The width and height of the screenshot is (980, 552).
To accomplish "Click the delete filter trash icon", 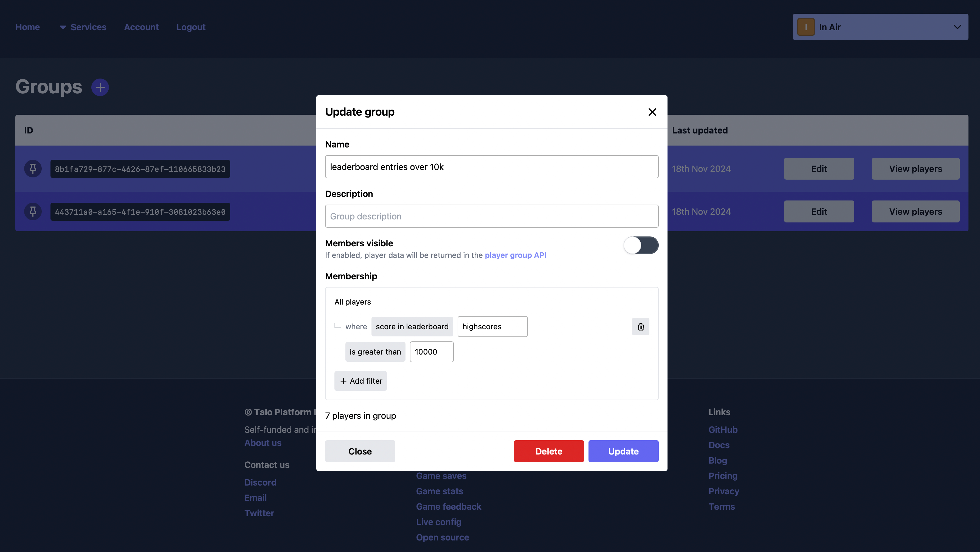I will pyautogui.click(x=640, y=326).
